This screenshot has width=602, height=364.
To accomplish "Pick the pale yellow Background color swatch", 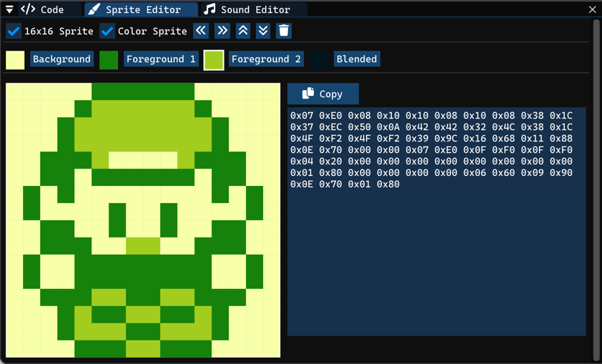I will [x=15, y=60].
